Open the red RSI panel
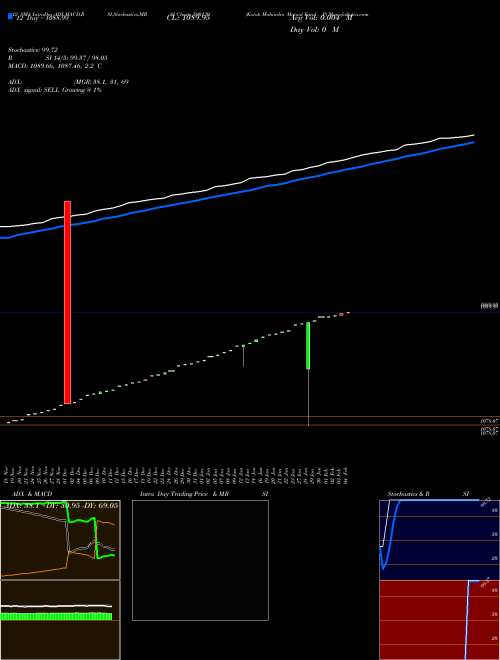This screenshot has height=660, width=500. tap(439, 620)
